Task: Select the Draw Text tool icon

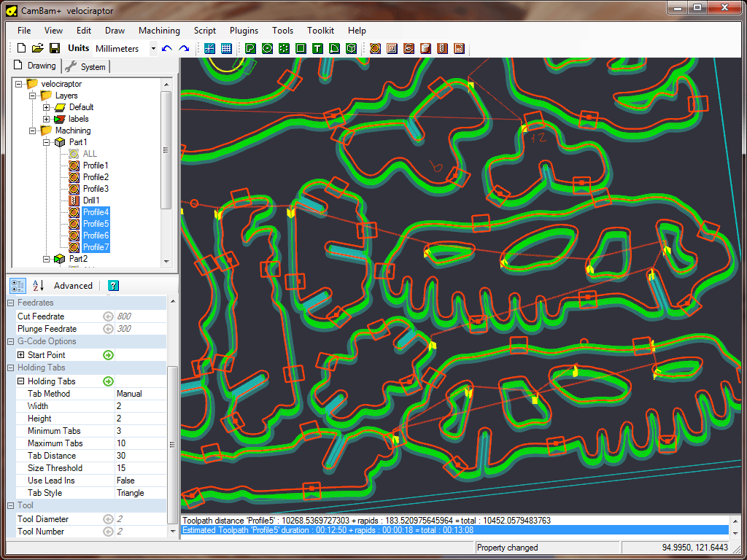Action: 317,49
